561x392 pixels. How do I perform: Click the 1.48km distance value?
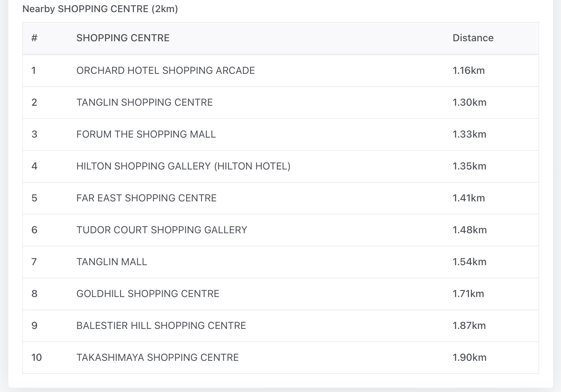click(x=470, y=230)
